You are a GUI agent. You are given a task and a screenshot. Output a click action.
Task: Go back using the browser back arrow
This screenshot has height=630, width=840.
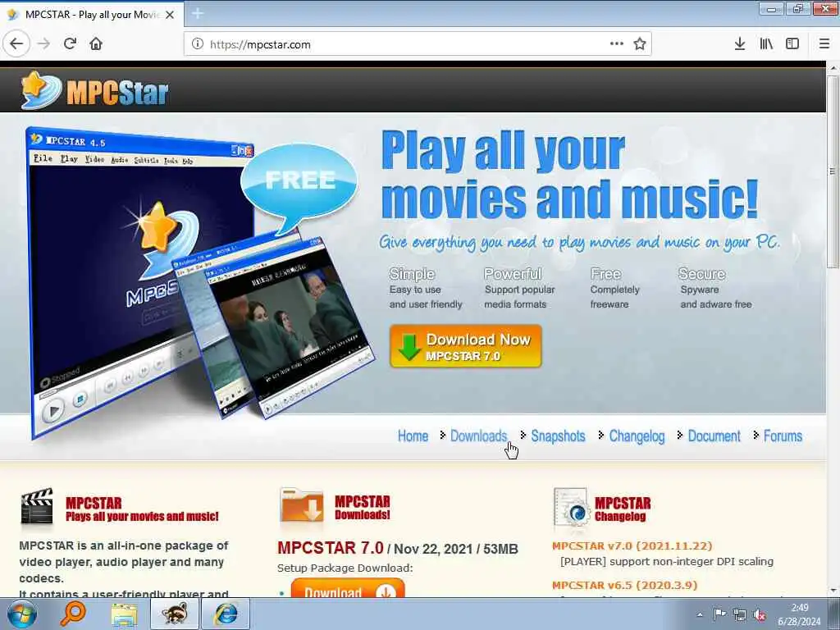(x=16, y=44)
